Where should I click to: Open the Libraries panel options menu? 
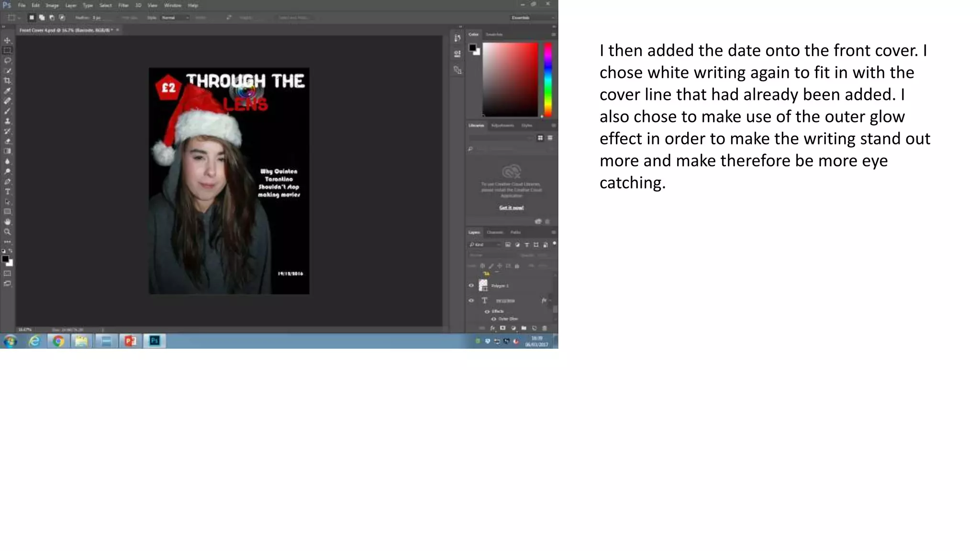click(554, 125)
